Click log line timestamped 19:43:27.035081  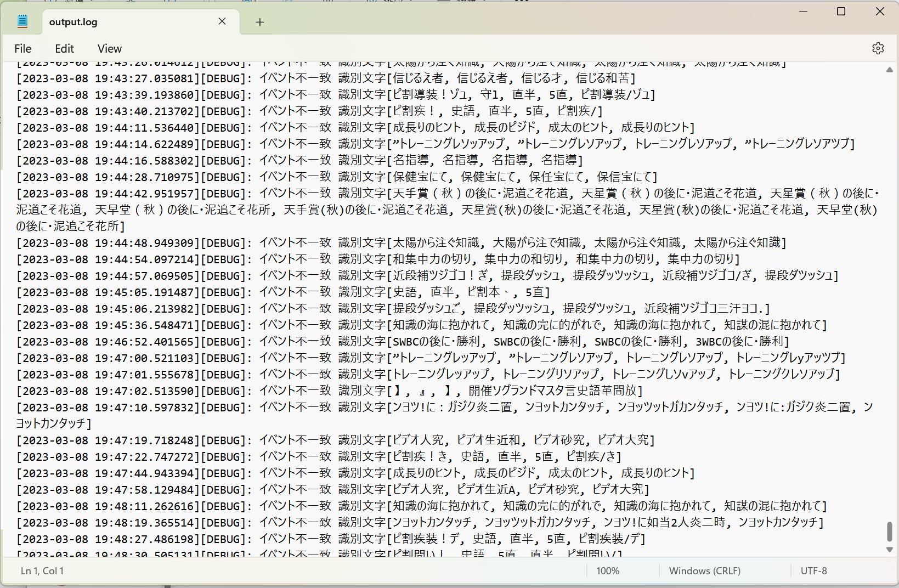326,78
